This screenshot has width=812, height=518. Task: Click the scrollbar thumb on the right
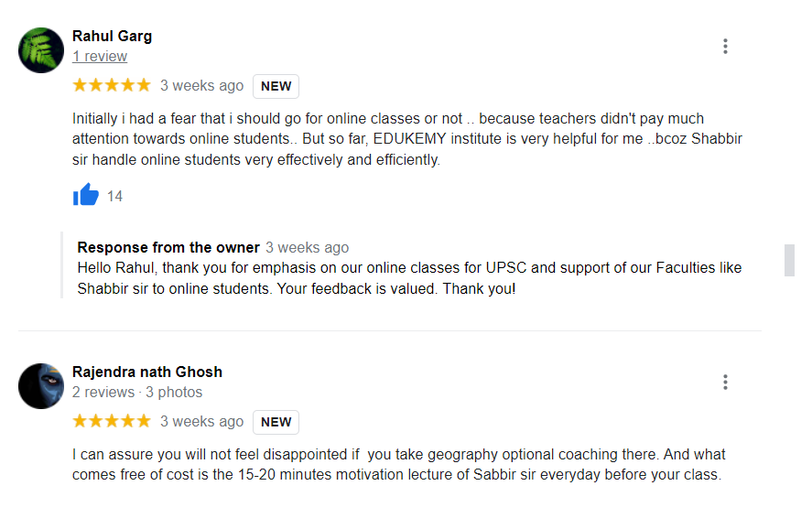point(789,260)
